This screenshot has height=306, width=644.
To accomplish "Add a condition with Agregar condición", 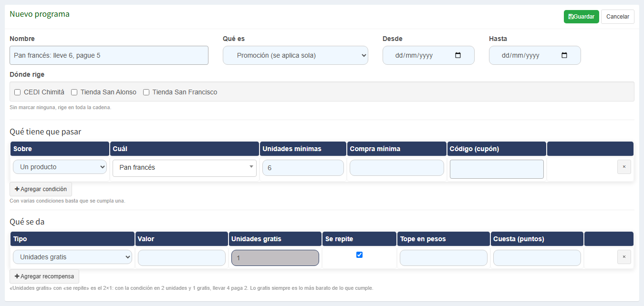I will click(x=41, y=189).
